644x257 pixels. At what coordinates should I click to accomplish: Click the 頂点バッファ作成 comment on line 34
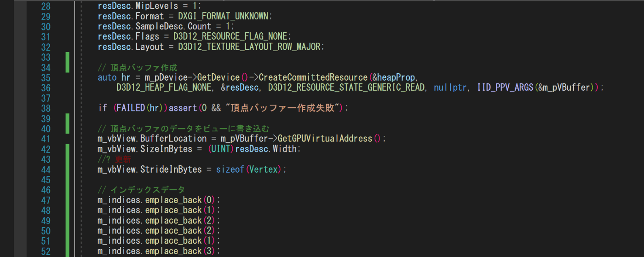click(x=138, y=67)
